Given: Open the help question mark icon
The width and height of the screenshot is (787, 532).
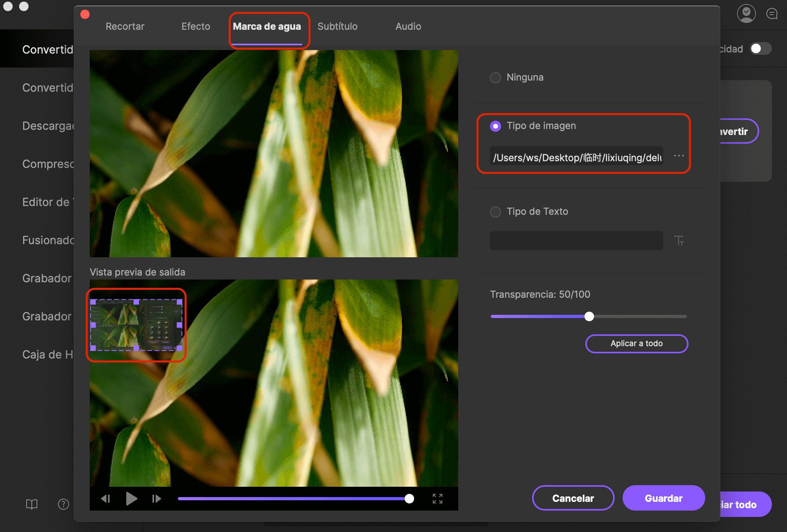Looking at the screenshot, I should 64,504.
